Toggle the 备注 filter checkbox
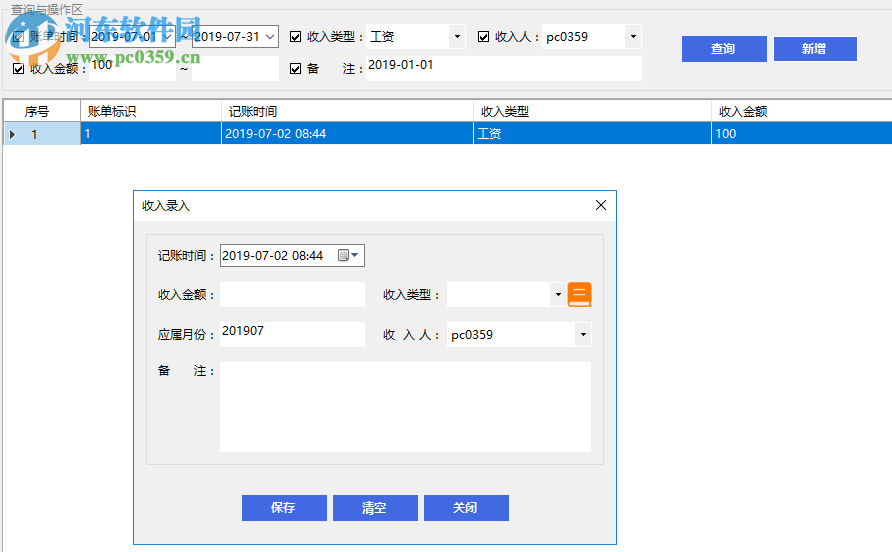 pyautogui.click(x=295, y=69)
